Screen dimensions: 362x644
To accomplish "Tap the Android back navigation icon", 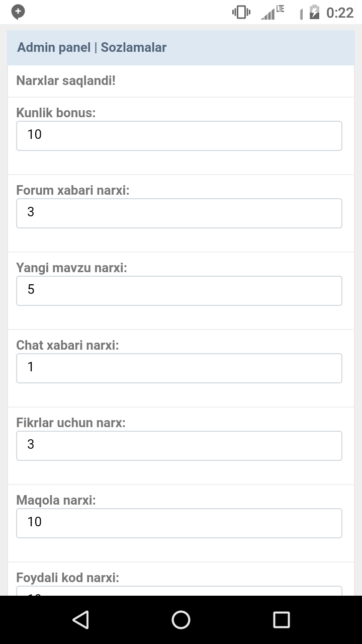I will pyautogui.click(x=81, y=619).
